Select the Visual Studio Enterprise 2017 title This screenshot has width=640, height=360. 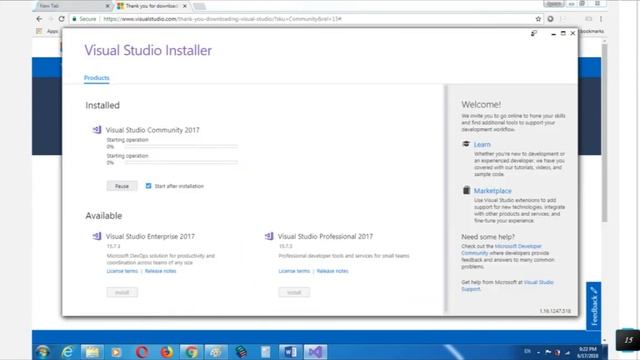pyautogui.click(x=150, y=236)
